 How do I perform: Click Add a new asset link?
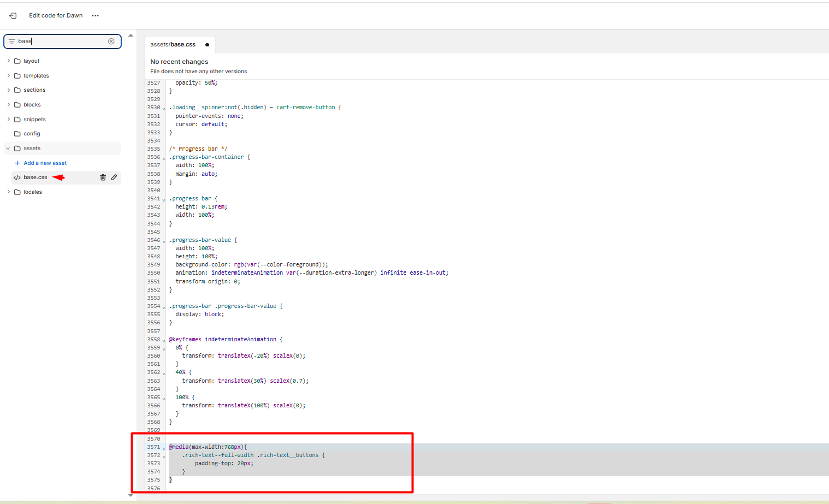pyautogui.click(x=45, y=163)
